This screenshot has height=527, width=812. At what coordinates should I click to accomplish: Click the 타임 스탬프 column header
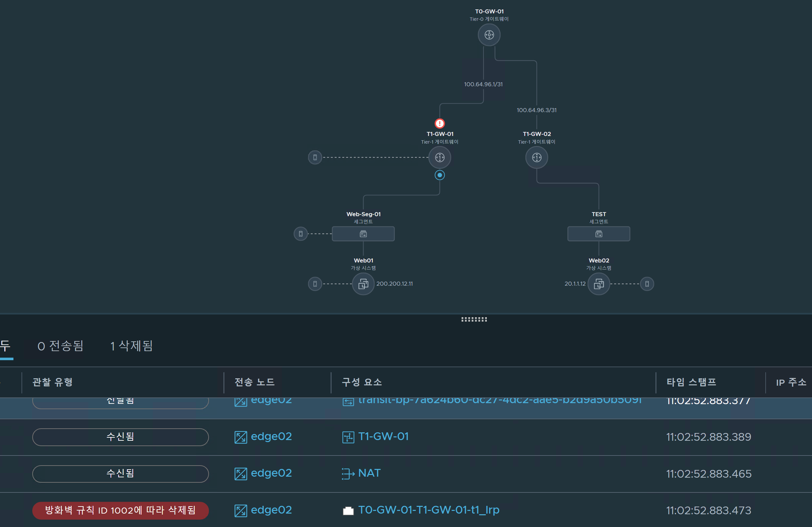click(x=691, y=382)
